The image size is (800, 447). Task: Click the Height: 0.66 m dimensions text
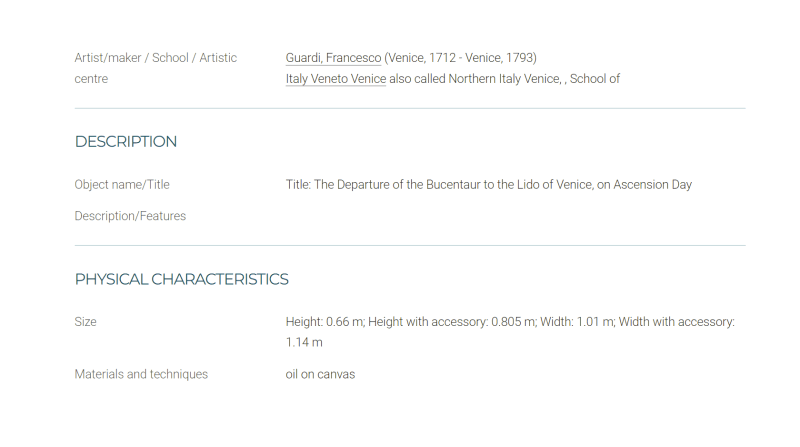click(x=325, y=322)
